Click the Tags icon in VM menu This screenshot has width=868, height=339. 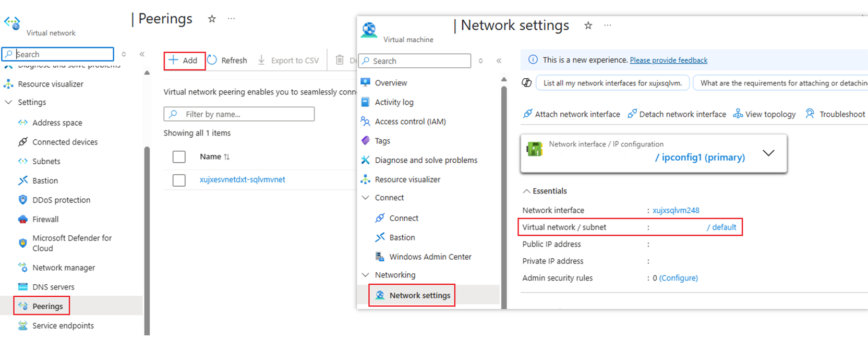[366, 141]
